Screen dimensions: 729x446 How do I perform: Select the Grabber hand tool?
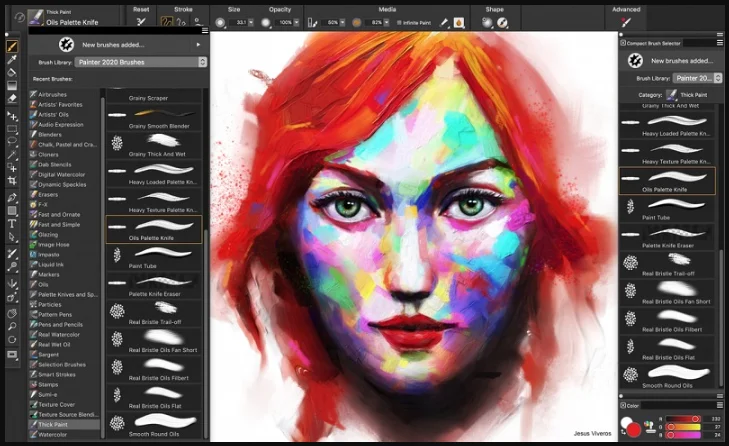coord(12,313)
